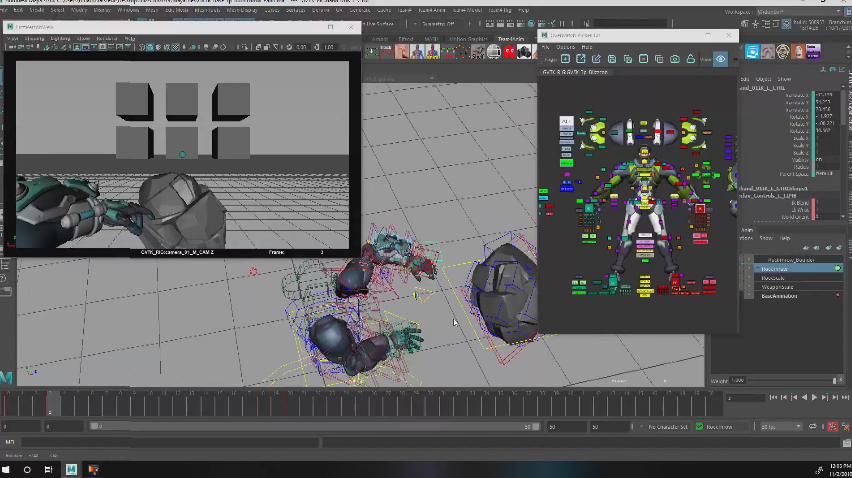
Task: Open the Show menu in animation layer editor
Action: click(x=766, y=238)
